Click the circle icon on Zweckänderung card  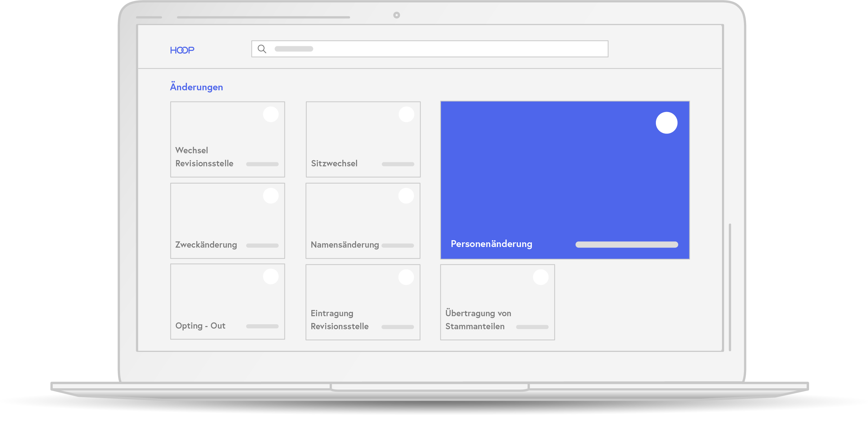coord(271,196)
